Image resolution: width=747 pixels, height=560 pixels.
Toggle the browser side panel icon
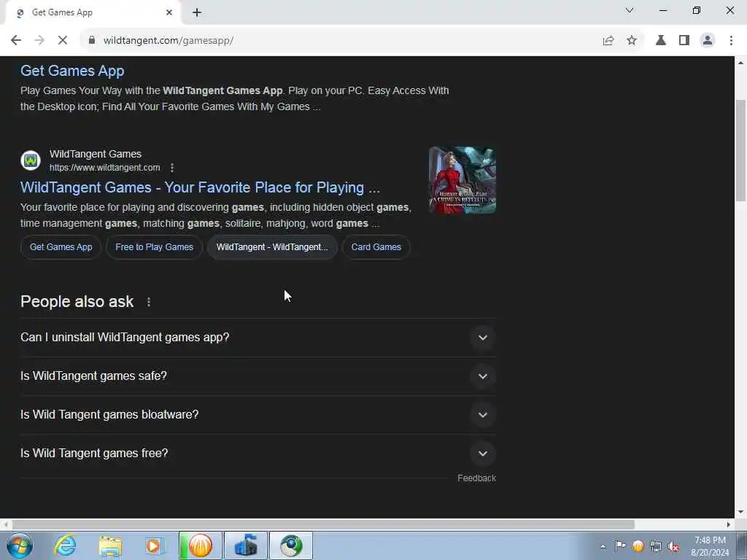coord(684,41)
